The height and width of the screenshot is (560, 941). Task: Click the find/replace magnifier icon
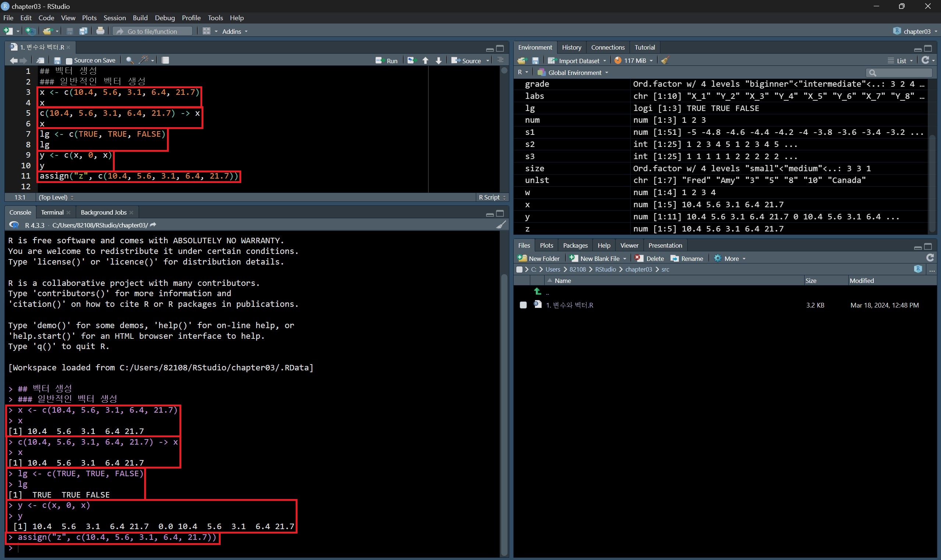pos(129,60)
